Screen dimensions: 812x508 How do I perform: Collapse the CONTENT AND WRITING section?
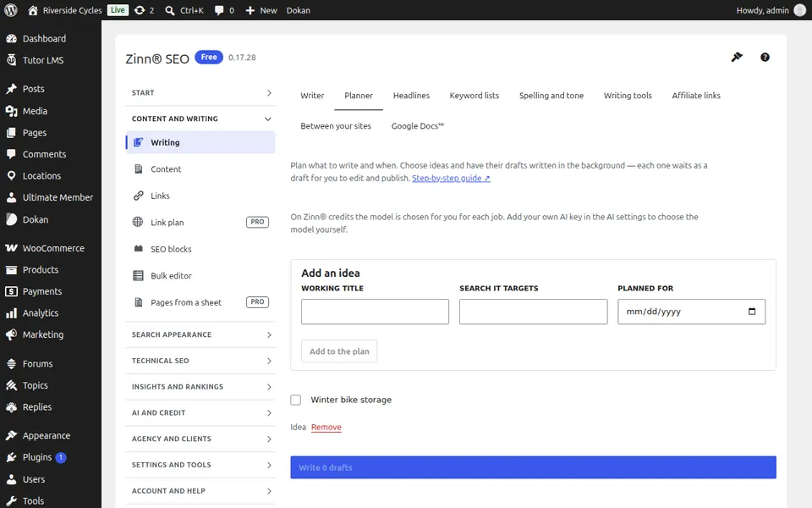point(200,119)
